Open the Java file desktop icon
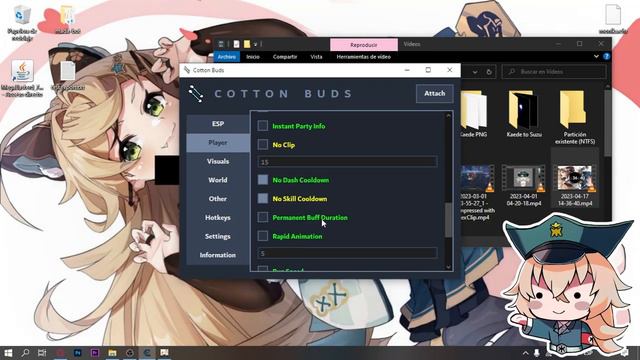640x360 pixels. [22, 78]
